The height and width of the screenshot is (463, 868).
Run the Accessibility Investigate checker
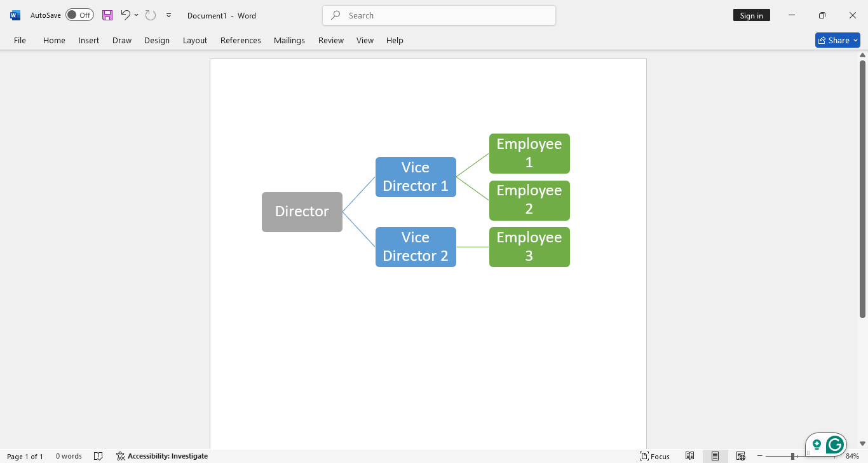(161, 456)
